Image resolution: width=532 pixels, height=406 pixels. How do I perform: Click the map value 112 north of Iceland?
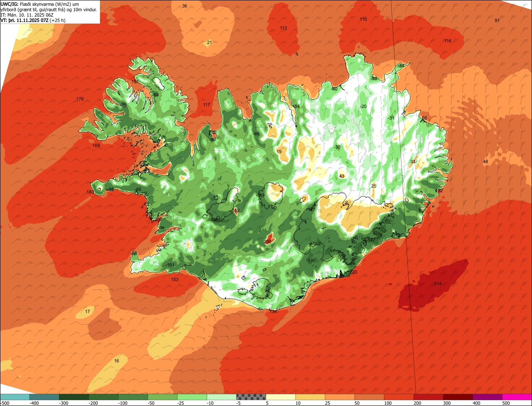(283, 28)
